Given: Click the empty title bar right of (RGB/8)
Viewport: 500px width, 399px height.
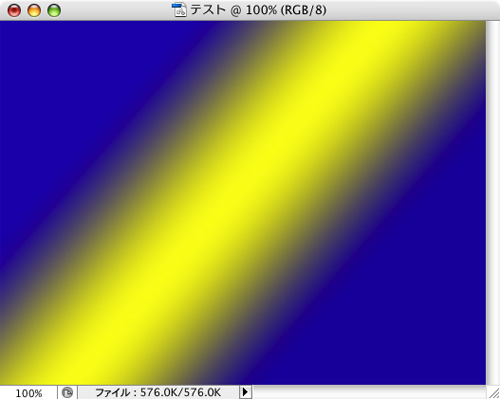Looking at the screenshot, I should (412, 10).
